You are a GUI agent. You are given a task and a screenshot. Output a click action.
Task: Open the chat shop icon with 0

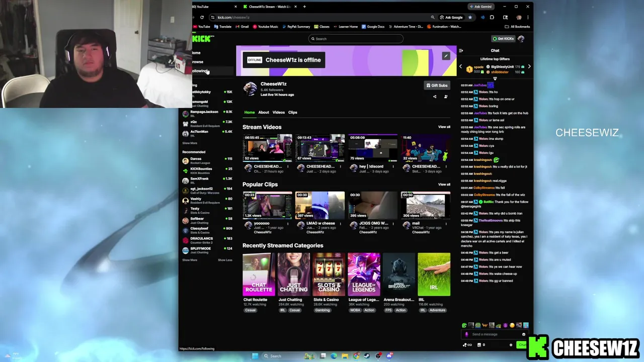coord(480,345)
